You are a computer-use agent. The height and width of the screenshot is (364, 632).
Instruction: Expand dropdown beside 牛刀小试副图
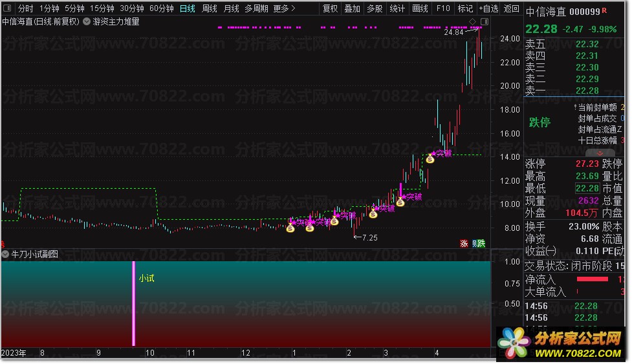click(5, 254)
